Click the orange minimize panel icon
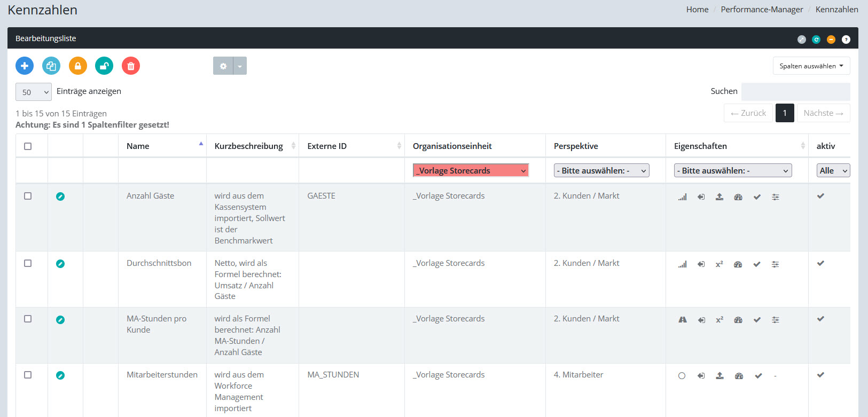 click(831, 40)
